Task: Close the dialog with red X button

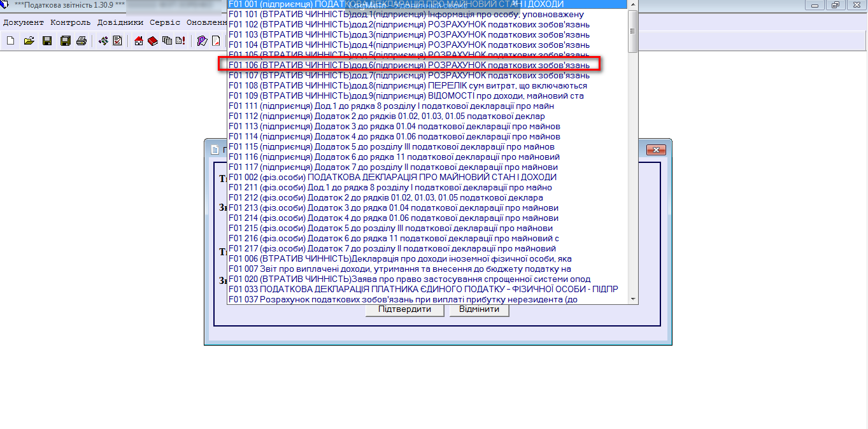Action: coord(656,150)
